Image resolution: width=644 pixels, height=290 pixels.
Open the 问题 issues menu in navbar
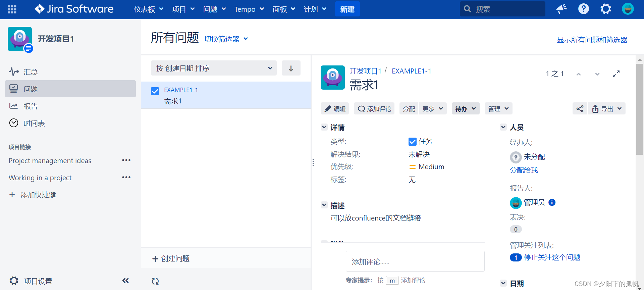pyautogui.click(x=214, y=9)
